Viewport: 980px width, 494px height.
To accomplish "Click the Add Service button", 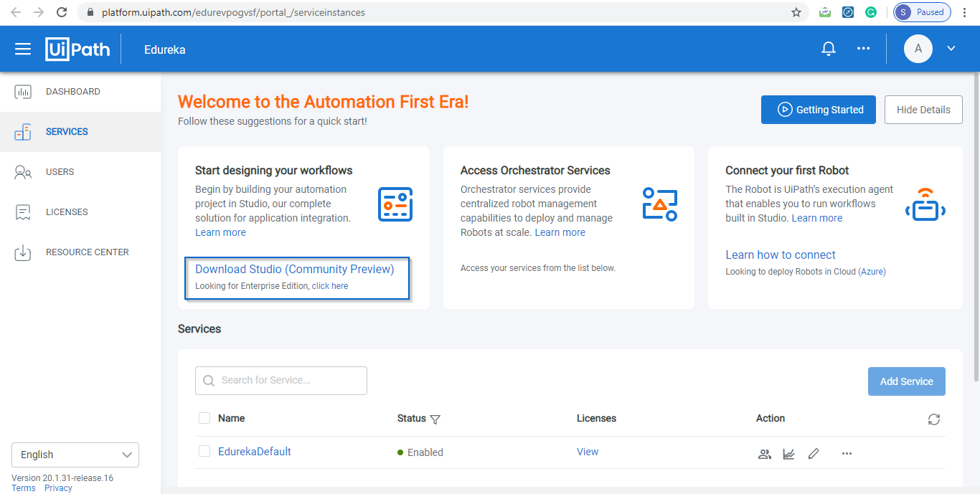I will point(907,381).
